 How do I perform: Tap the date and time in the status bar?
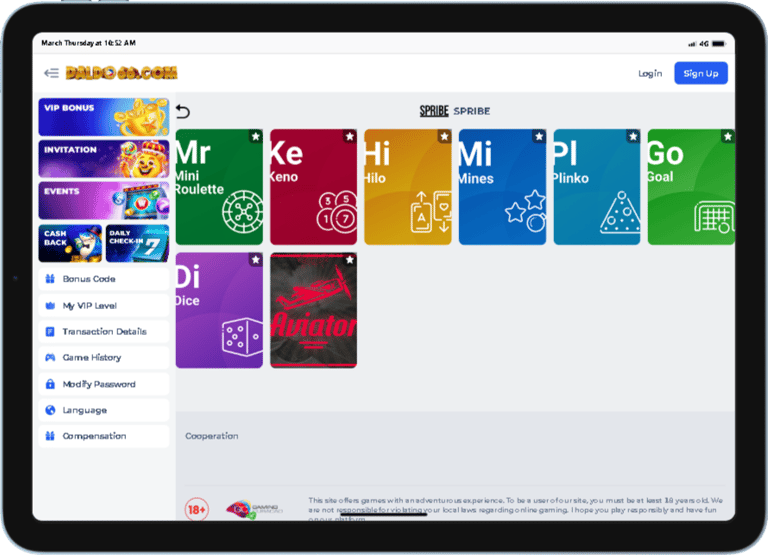[x=89, y=43]
